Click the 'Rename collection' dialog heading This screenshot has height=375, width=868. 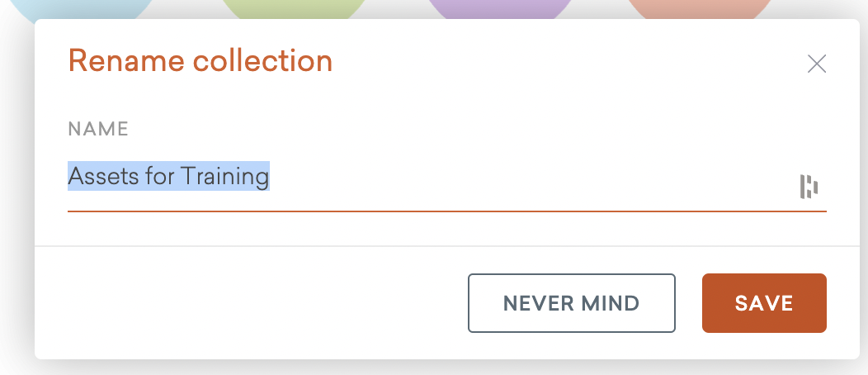point(200,61)
